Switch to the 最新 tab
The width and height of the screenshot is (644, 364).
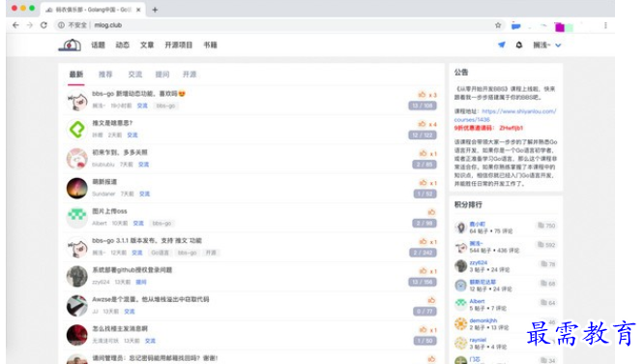[x=76, y=75]
